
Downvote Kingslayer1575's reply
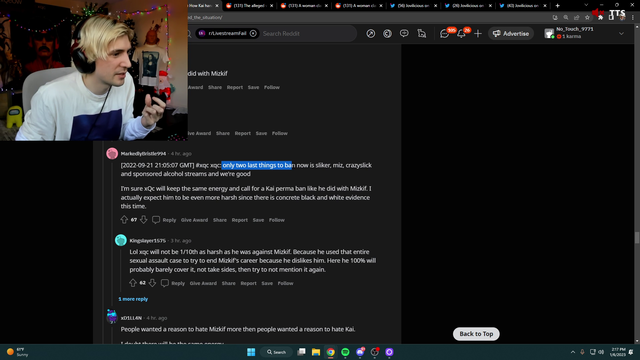coord(153,283)
